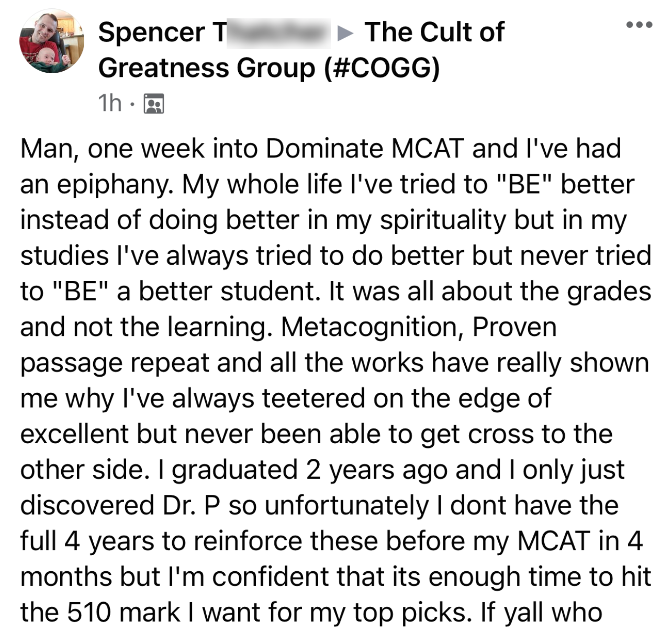
Task: Click the arrow between author and group
Action: (345, 33)
